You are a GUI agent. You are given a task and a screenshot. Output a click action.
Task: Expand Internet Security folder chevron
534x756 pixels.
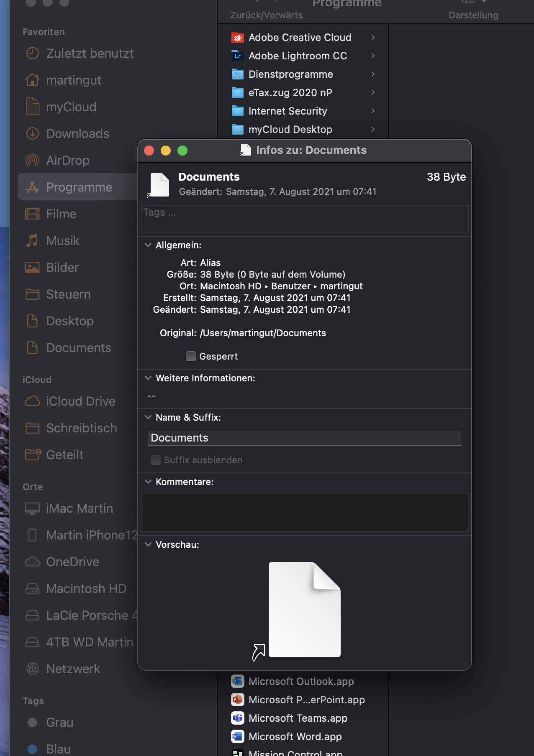(373, 111)
